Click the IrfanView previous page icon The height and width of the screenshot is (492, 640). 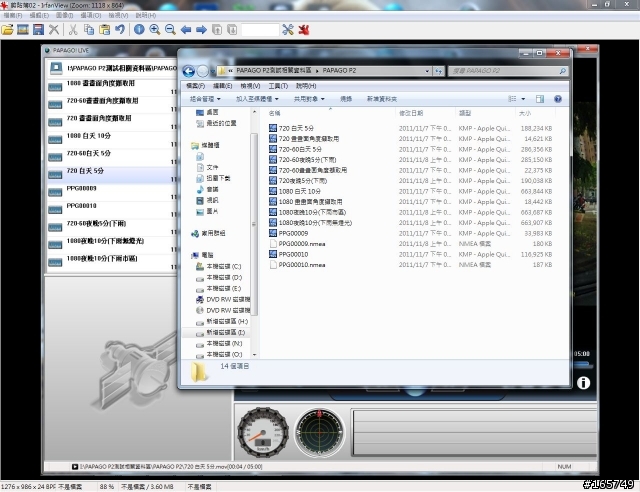pyautogui.click(x=217, y=29)
